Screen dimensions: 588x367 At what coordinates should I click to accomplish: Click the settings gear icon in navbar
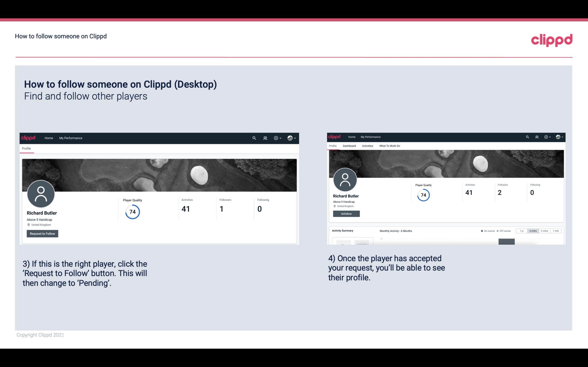click(276, 138)
